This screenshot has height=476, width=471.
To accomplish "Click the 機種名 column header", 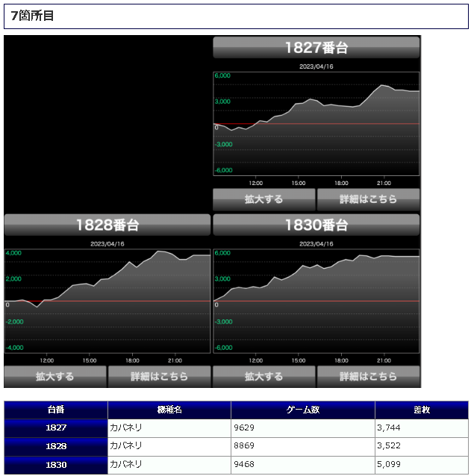I will click(169, 410).
